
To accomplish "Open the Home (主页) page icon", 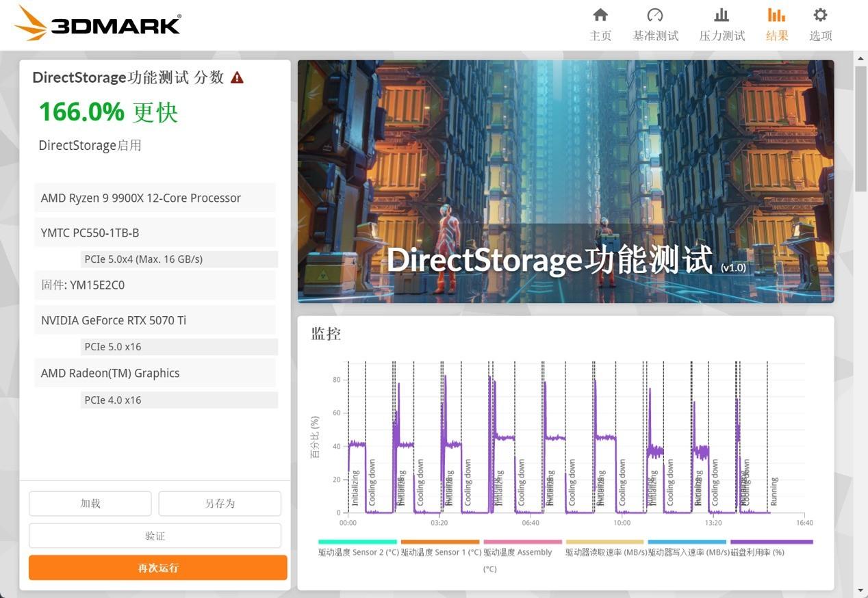I will click(x=600, y=15).
